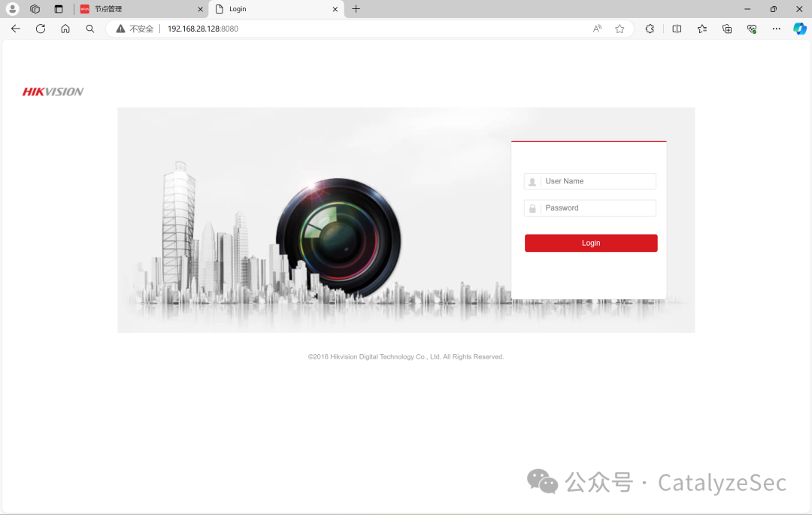Click the address bar URL 192.168.28.128:8080
The width and height of the screenshot is (812, 515).
coord(203,29)
